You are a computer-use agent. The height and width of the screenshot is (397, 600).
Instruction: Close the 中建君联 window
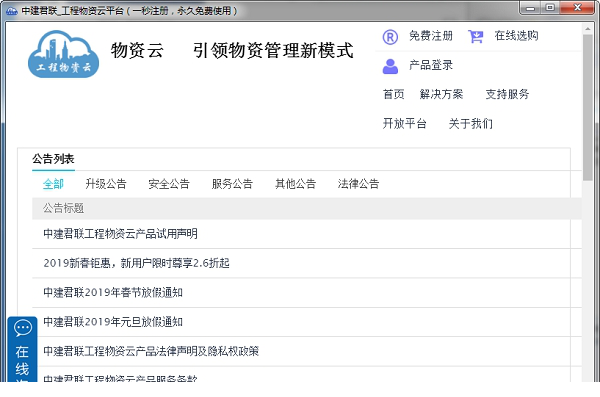tap(577, 8)
